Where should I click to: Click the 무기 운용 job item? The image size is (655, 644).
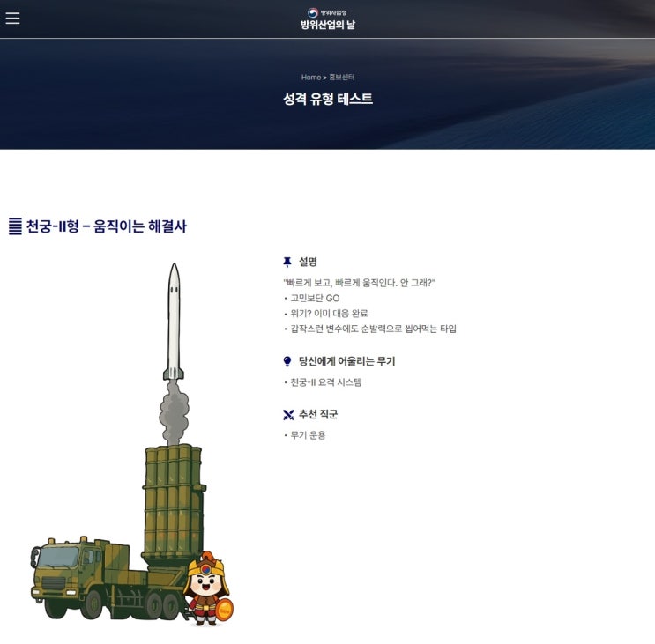(308, 435)
